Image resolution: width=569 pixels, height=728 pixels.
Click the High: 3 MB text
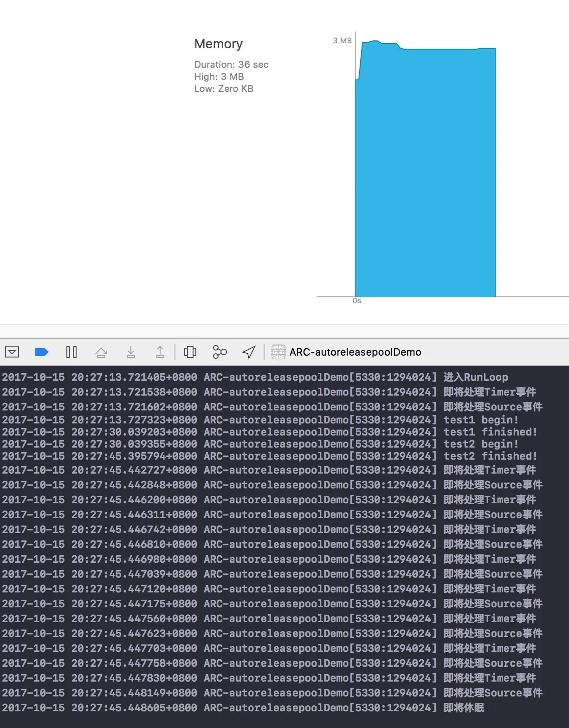click(219, 77)
